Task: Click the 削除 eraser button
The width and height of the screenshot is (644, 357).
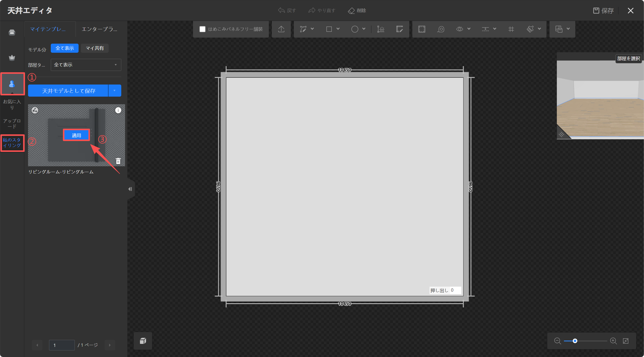Action: pos(357,10)
